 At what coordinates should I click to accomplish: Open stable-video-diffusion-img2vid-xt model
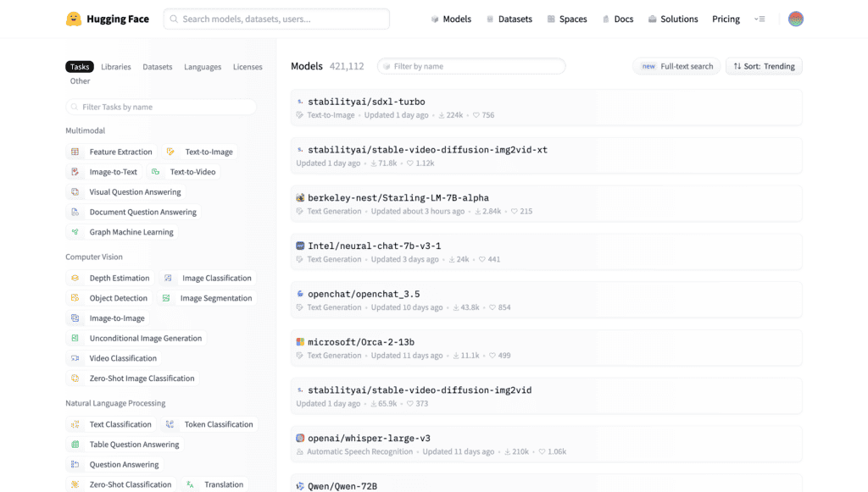click(x=547, y=155)
